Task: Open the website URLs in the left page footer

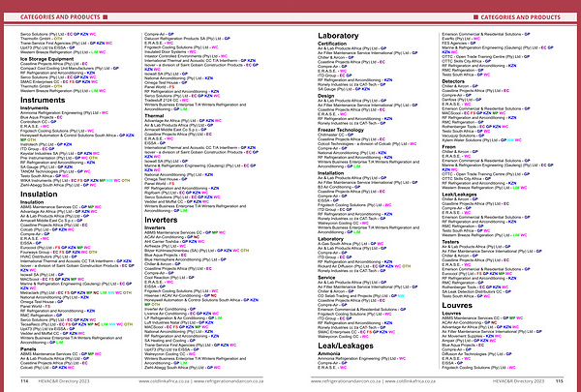Action: 200,381
